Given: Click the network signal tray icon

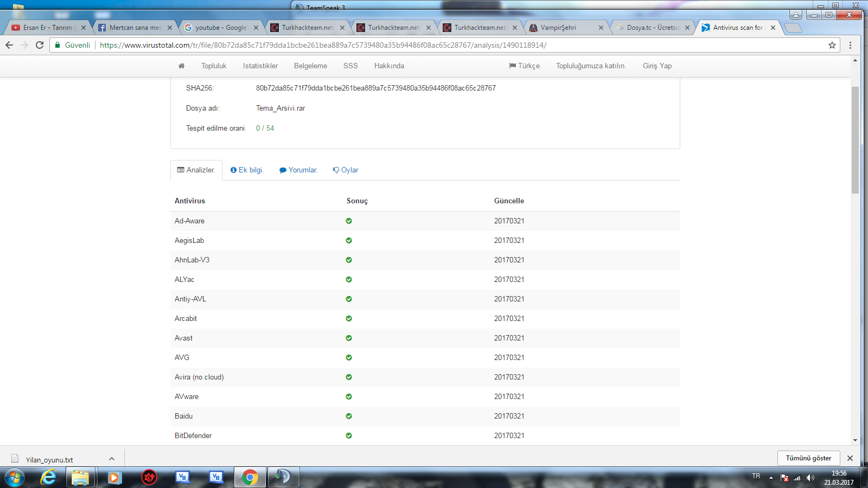Looking at the screenshot, I should (797, 478).
